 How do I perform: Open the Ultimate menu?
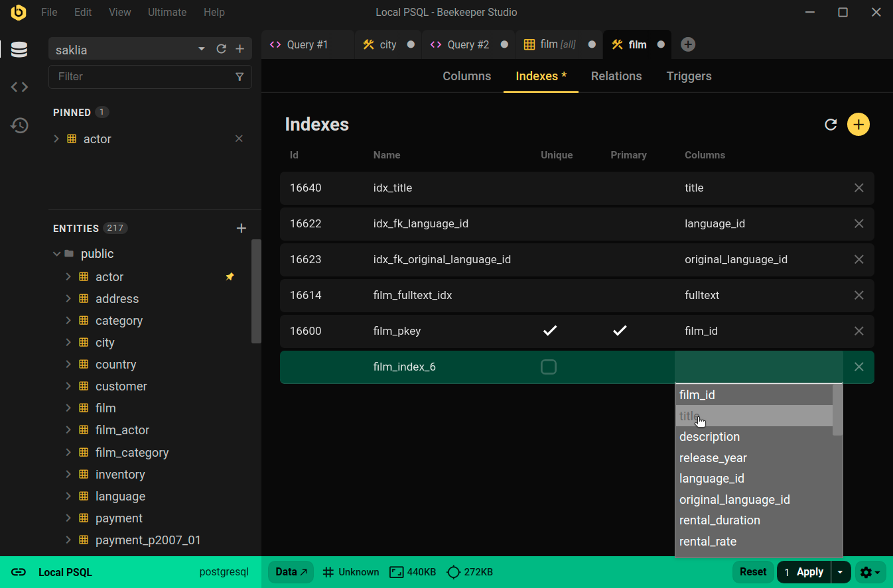point(167,12)
